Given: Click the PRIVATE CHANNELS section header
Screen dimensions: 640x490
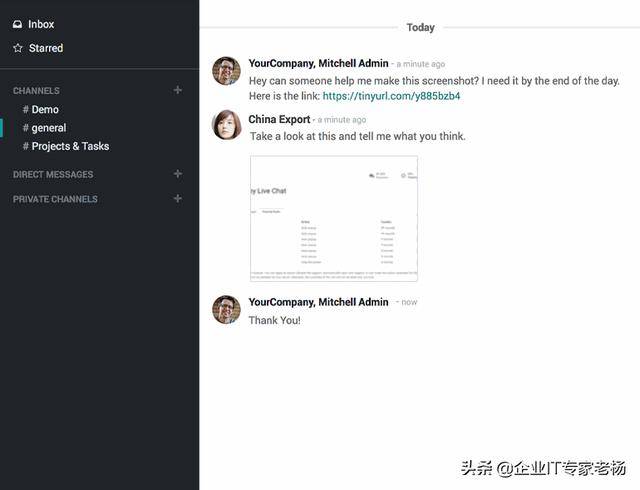Looking at the screenshot, I should point(55,199).
